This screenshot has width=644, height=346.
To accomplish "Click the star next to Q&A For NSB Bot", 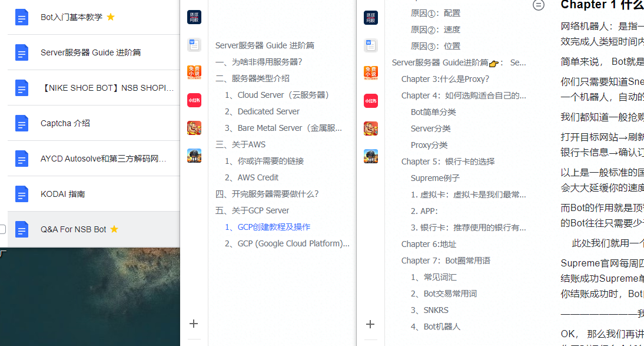I will click(x=114, y=229).
